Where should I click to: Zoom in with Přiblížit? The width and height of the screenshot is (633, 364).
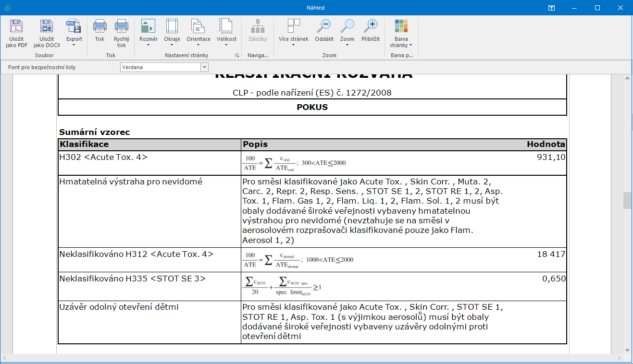[371, 31]
